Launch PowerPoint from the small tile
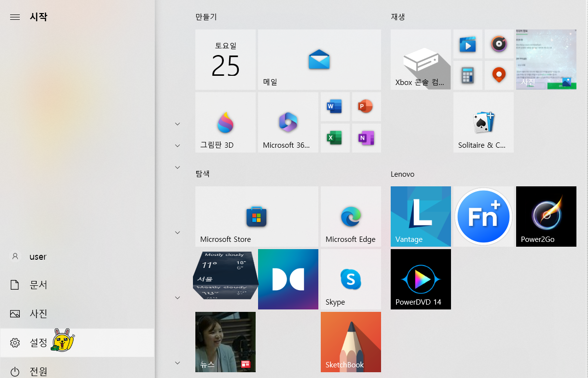The width and height of the screenshot is (588, 378). pos(367,107)
